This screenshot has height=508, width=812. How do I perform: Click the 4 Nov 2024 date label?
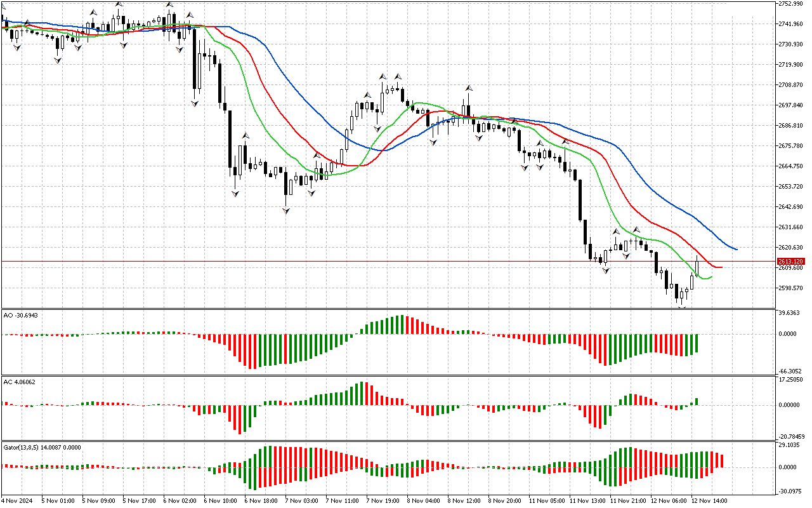click(18, 500)
